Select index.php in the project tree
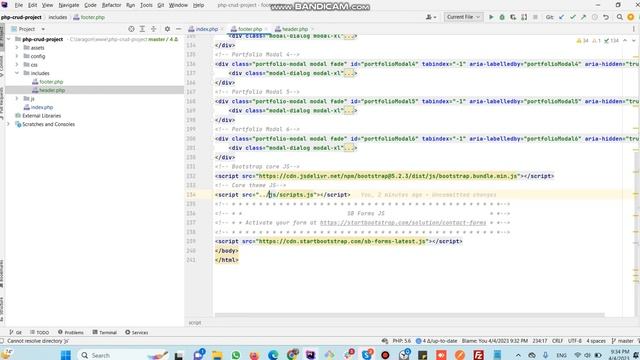The height and width of the screenshot is (360, 640). pyautogui.click(x=42, y=107)
